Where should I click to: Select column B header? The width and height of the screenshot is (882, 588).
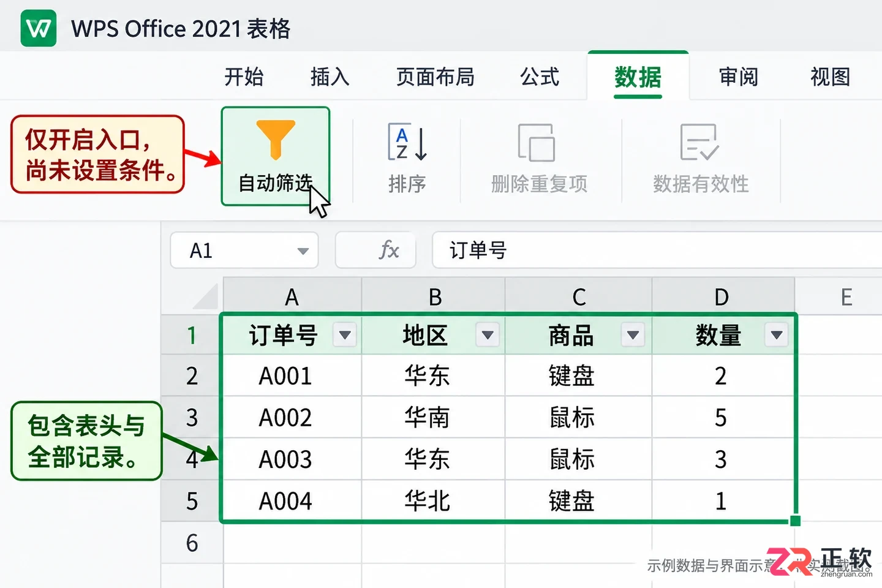(434, 296)
